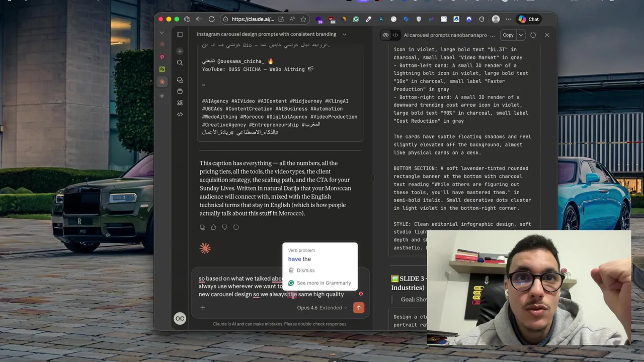The image size is (644, 362).
Task: Open browser settings and more menu
Action: point(507,19)
